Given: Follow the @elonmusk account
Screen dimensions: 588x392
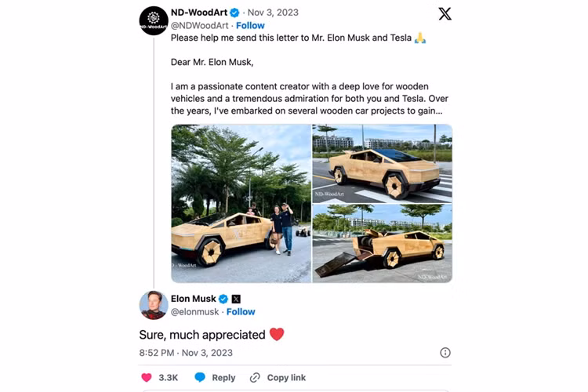Looking at the screenshot, I should (x=241, y=312).
